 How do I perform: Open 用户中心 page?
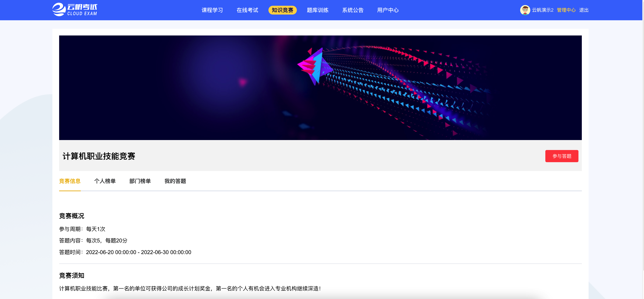tap(388, 10)
